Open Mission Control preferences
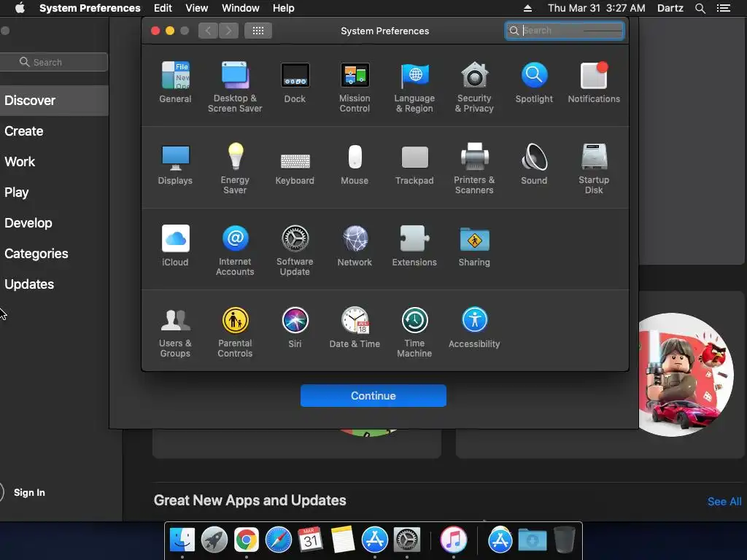This screenshot has height=560, width=747. (x=355, y=87)
